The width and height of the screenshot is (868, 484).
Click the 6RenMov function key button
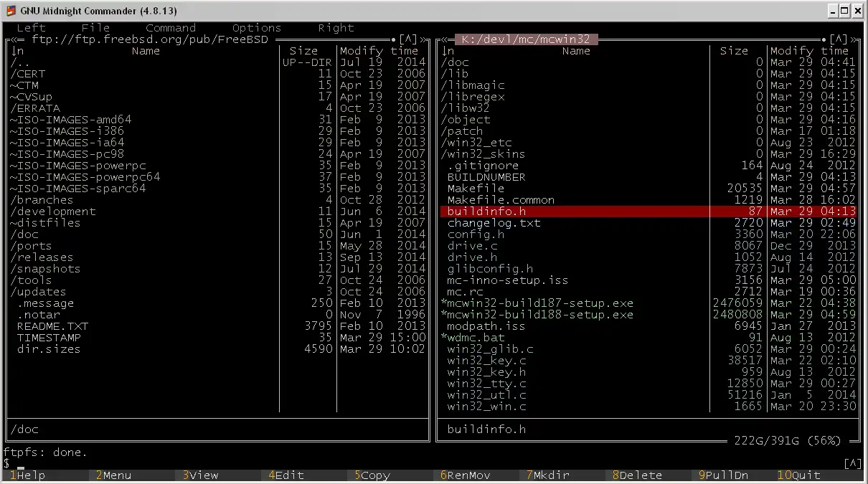click(465, 475)
